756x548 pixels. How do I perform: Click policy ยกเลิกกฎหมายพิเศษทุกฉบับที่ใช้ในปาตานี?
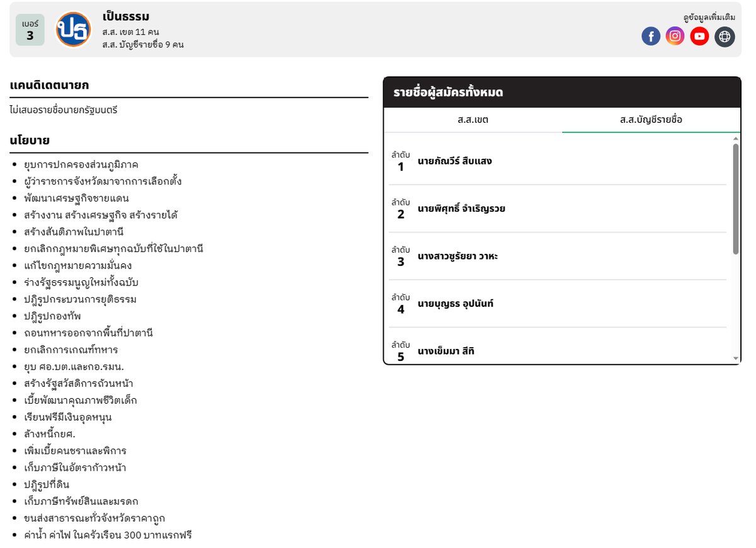[113, 249]
